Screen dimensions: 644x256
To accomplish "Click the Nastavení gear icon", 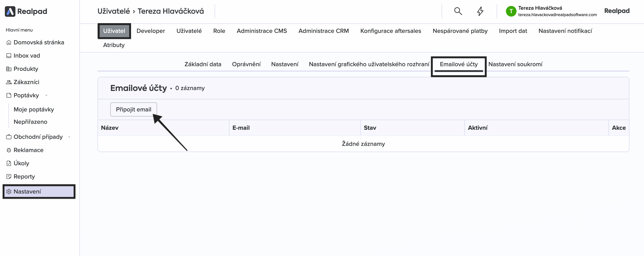I will [9, 191].
